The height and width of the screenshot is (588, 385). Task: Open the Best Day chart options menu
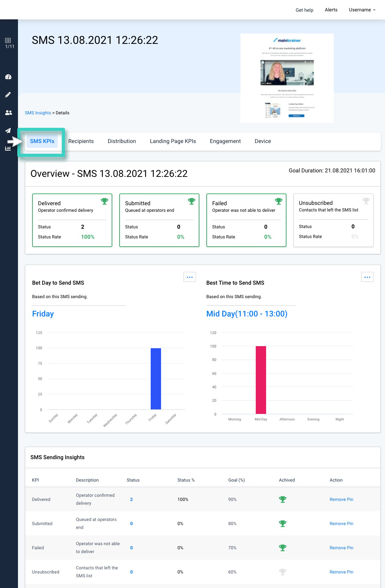click(x=190, y=277)
